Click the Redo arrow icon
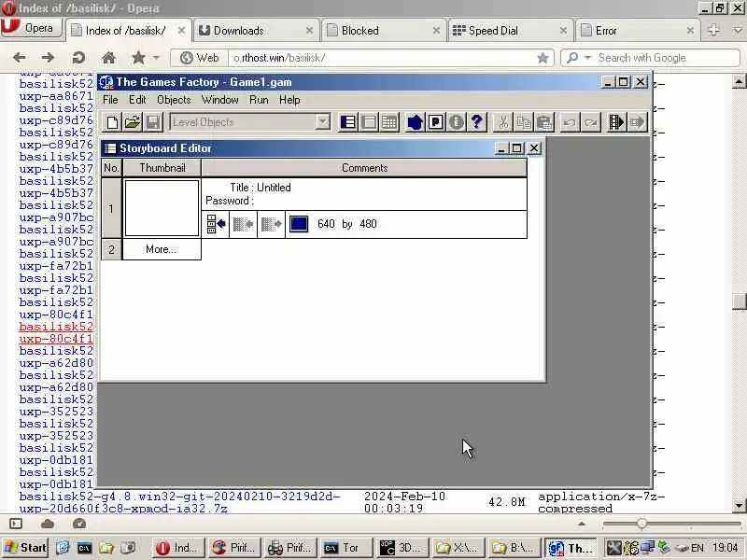The height and width of the screenshot is (560, 747). (x=590, y=122)
